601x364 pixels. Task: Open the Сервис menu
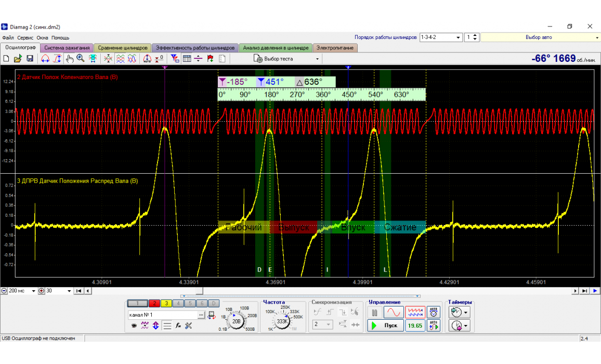(25, 37)
